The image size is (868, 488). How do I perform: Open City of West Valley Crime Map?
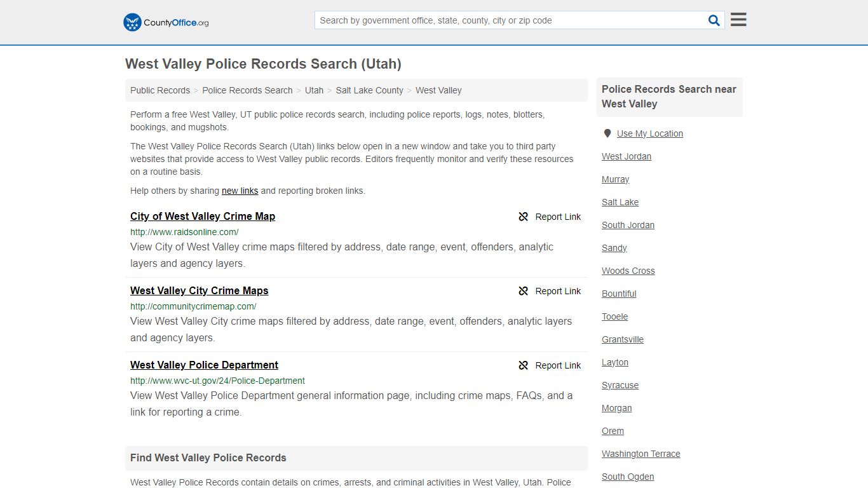(x=203, y=216)
